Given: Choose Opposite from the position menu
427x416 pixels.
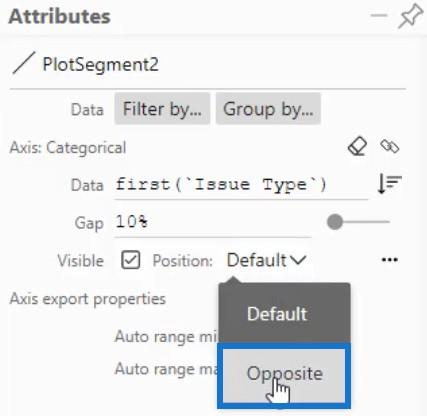Looking at the screenshot, I should pyautogui.click(x=284, y=376).
